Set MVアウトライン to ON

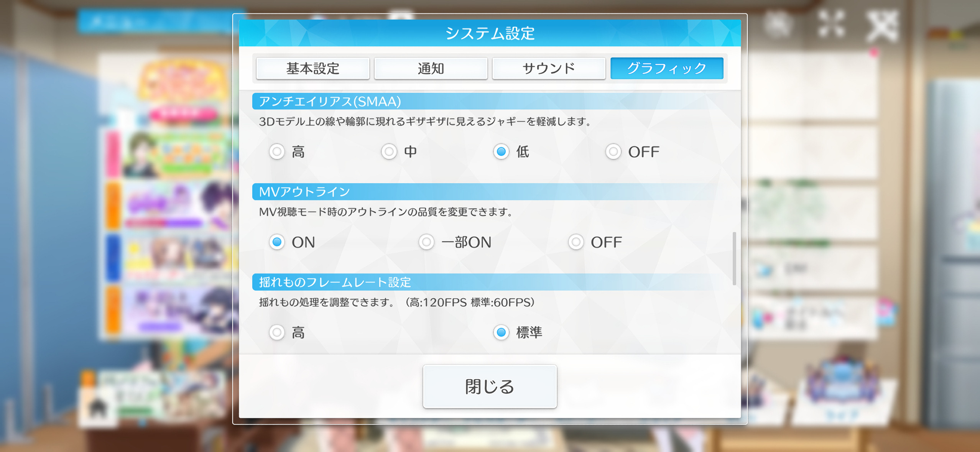pos(277,242)
